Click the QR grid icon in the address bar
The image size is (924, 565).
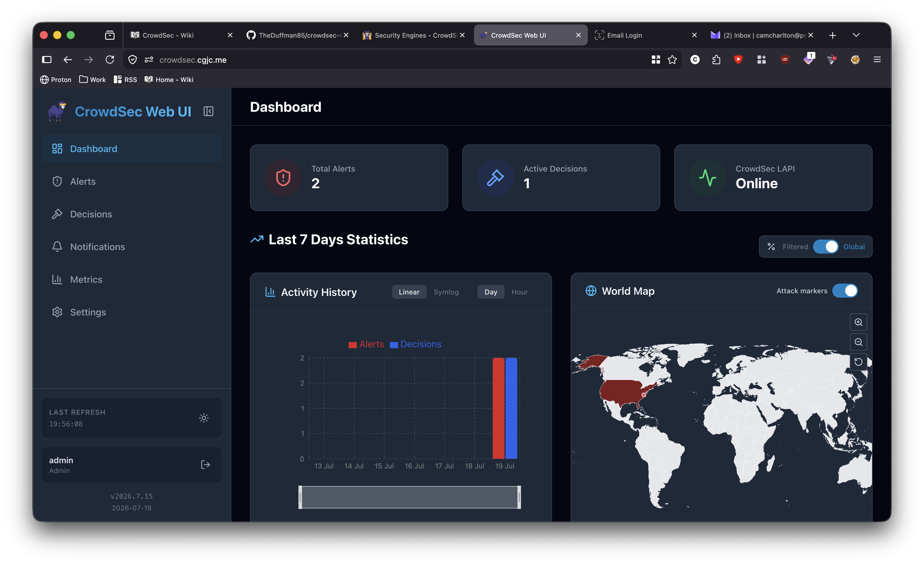coord(656,60)
